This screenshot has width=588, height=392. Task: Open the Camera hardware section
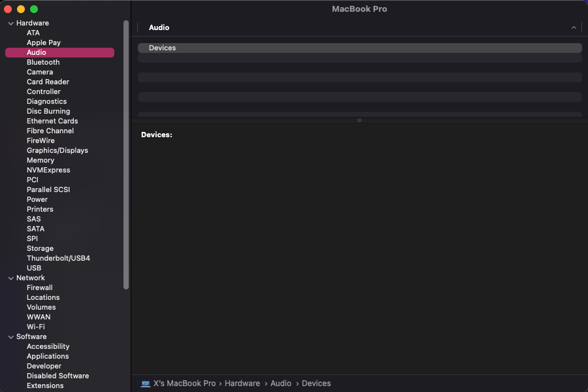click(x=40, y=72)
